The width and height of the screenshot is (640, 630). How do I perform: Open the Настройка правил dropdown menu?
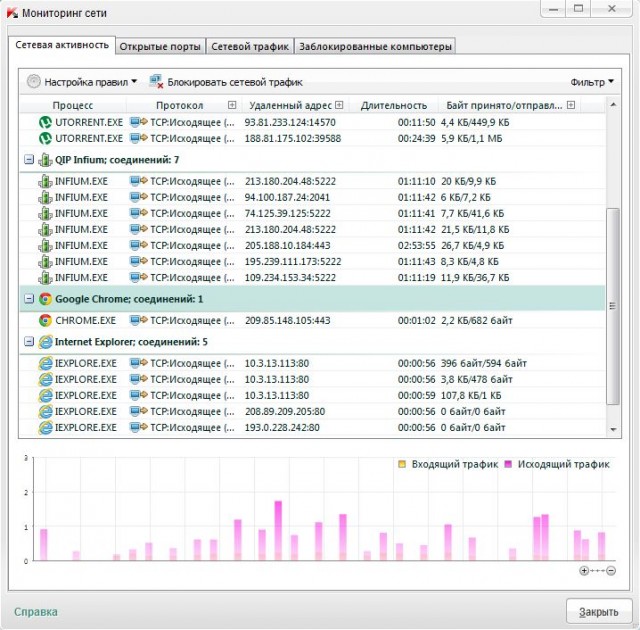click(x=90, y=82)
